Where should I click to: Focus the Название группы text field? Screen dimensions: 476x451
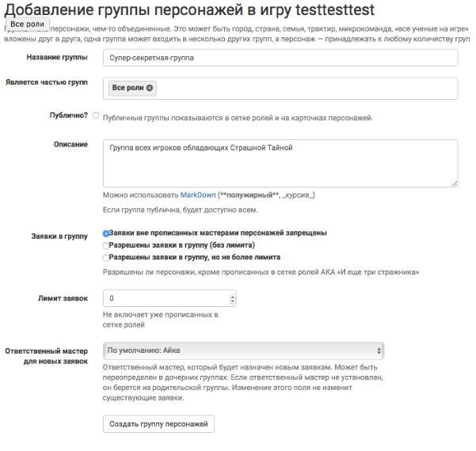click(x=280, y=58)
